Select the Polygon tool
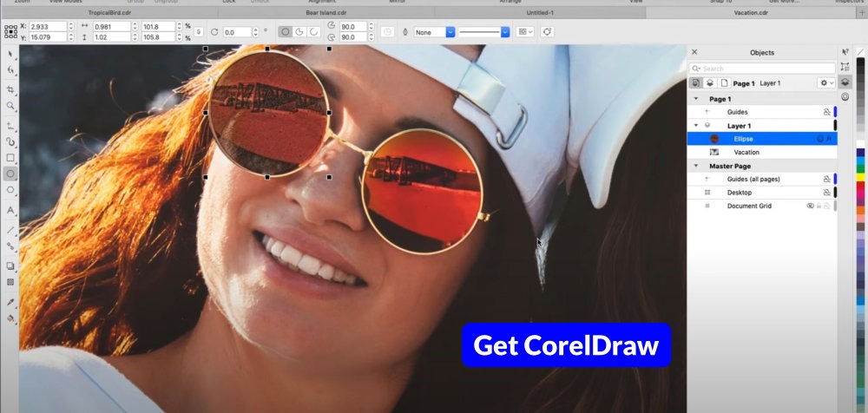The image size is (868, 413). pyautogui.click(x=10, y=190)
